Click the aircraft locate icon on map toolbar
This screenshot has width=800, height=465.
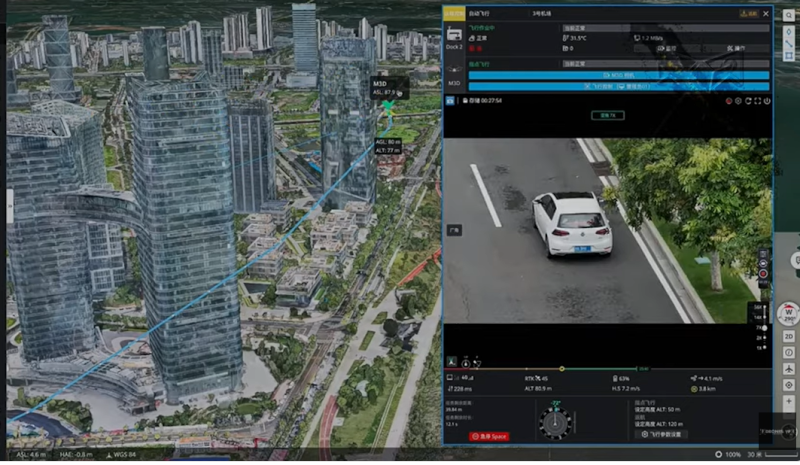[x=789, y=369]
